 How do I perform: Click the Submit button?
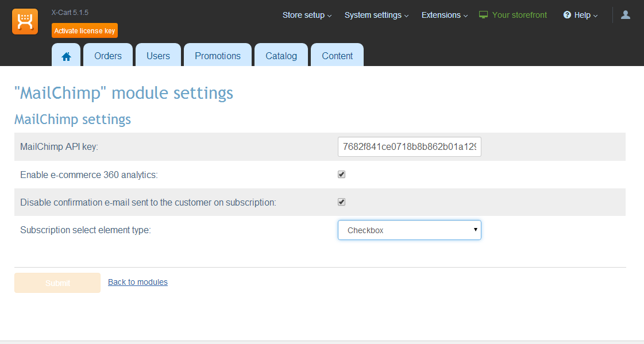pos(57,283)
